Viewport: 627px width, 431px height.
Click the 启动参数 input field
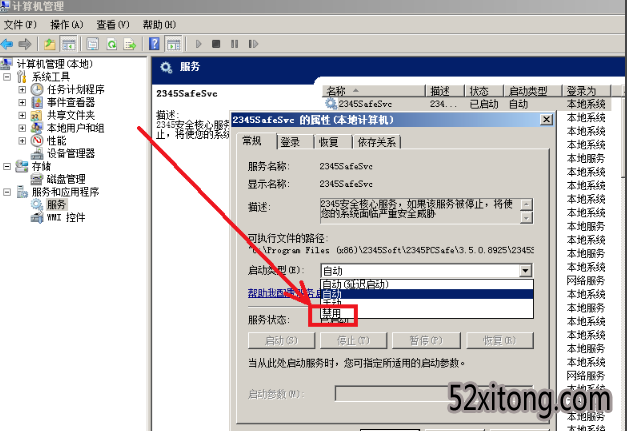tap(434, 394)
